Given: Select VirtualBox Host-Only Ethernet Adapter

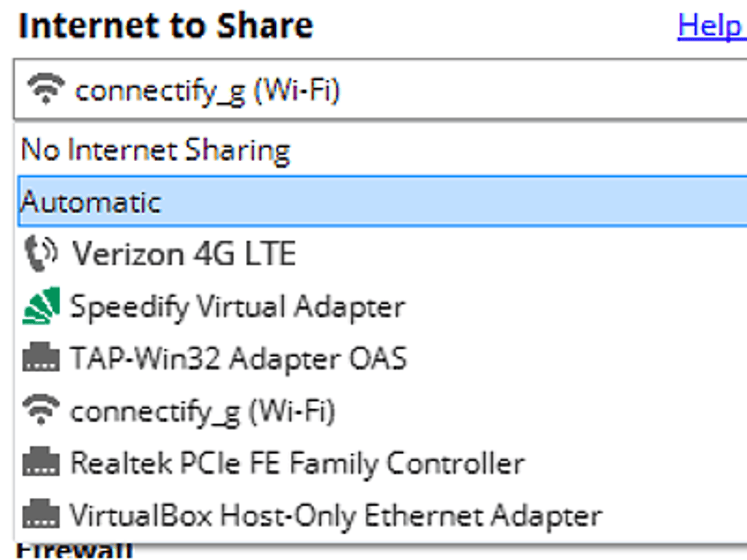Looking at the screenshot, I should point(335,515).
